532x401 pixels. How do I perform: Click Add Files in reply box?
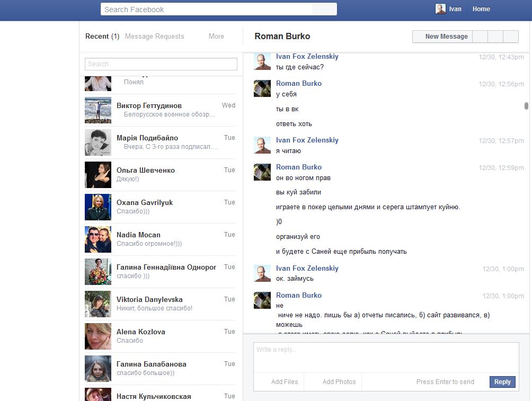[285, 382]
